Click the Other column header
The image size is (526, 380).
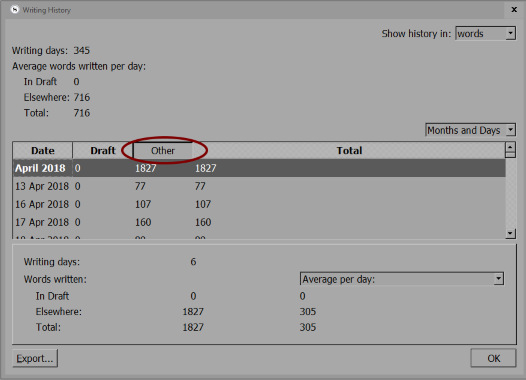[x=163, y=150]
